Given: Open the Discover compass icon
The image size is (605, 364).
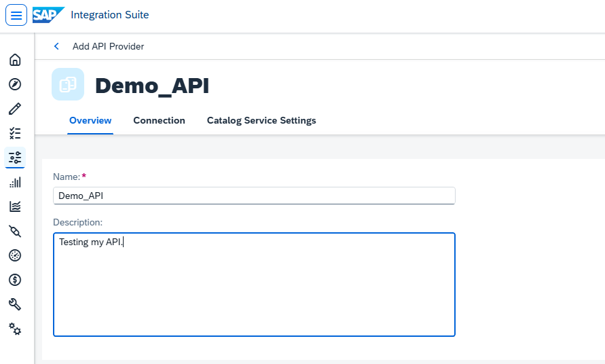Looking at the screenshot, I should click(x=15, y=84).
